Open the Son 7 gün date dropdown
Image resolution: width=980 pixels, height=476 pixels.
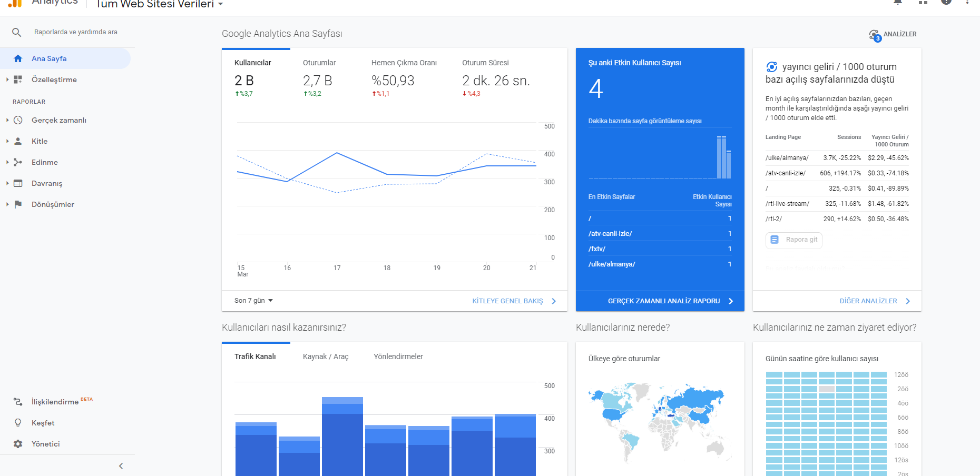253,301
